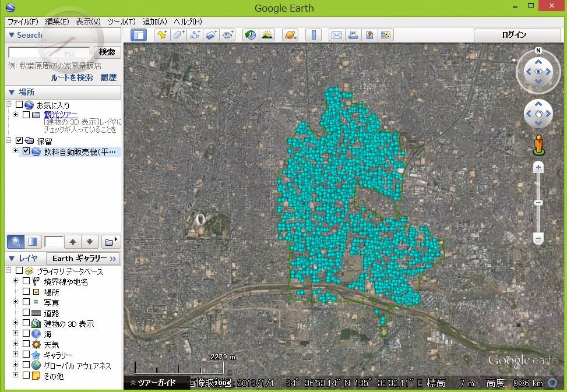Enable the 境界線や地名 layer checkbox

(x=26, y=281)
